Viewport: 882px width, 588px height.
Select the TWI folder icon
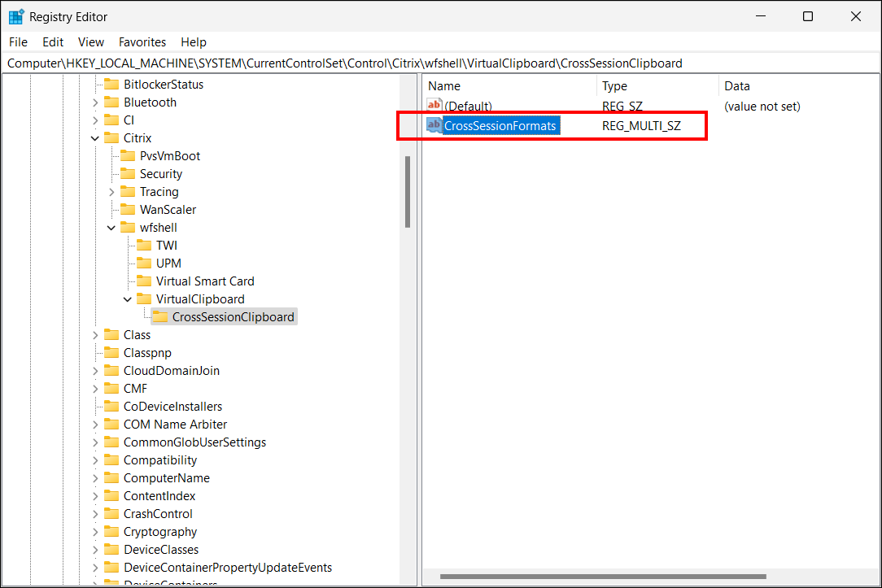click(144, 246)
